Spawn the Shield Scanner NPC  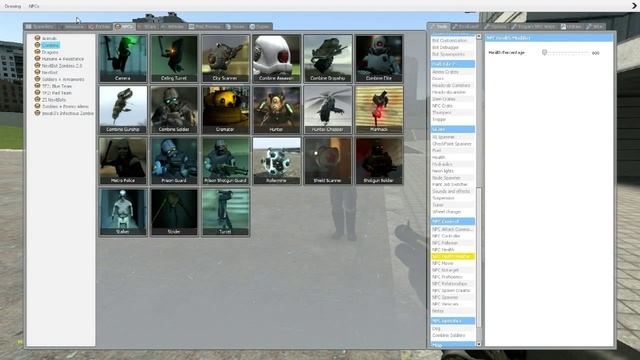[x=328, y=161]
